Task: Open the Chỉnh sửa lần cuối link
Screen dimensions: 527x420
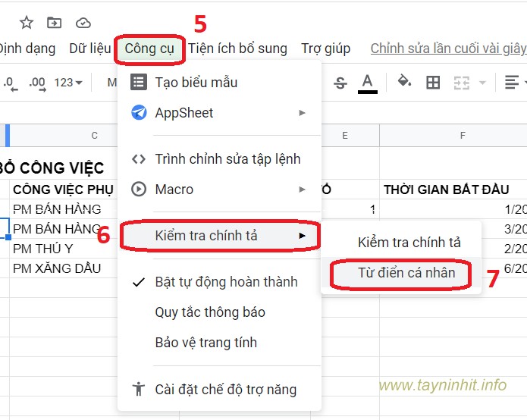Action: point(447,49)
